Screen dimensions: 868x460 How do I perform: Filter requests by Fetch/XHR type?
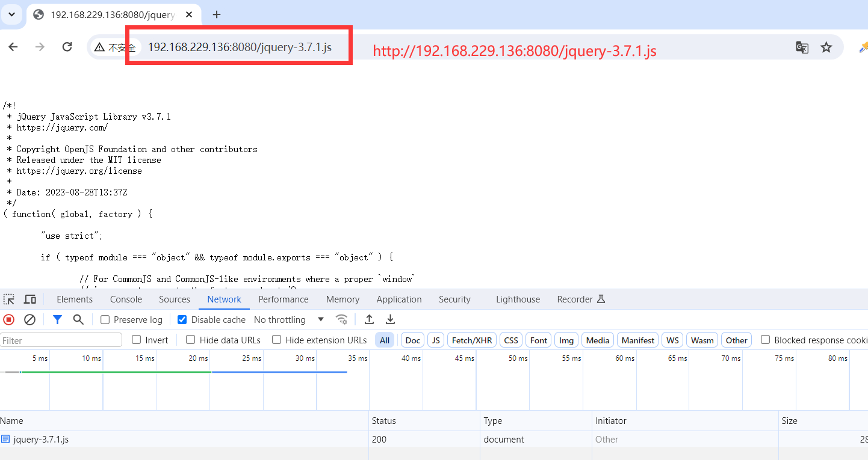(x=472, y=340)
